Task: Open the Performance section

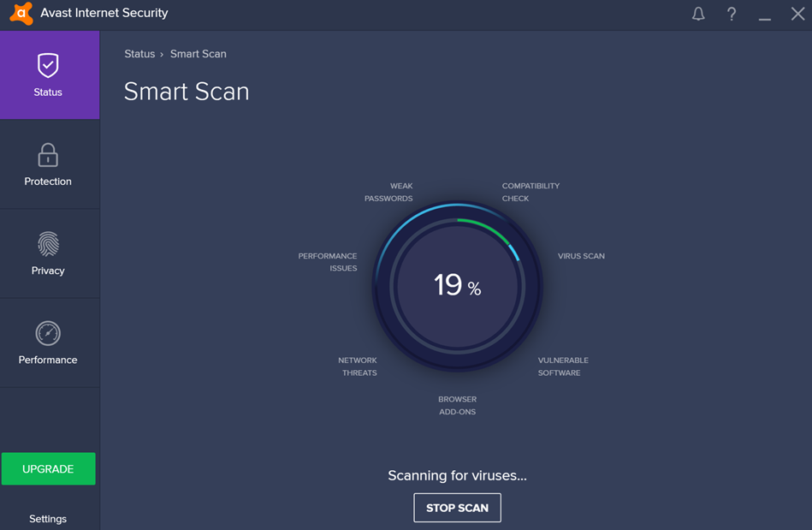Action: point(50,342)
